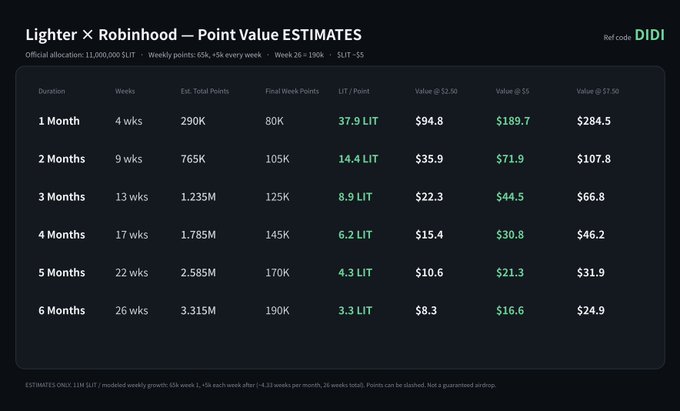Click the 145K final week points
The height and width of the screenshot is (411, 680).
(277, 235)
